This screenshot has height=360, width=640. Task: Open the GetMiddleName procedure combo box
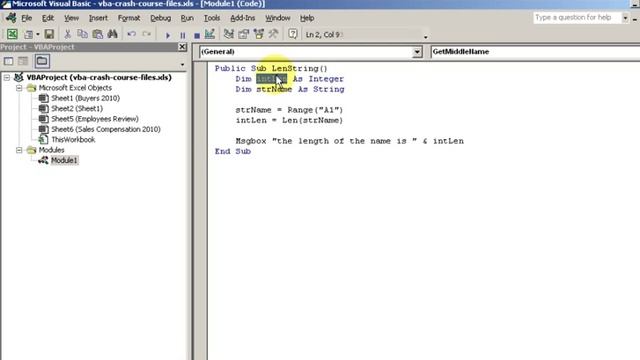point(535,52)
